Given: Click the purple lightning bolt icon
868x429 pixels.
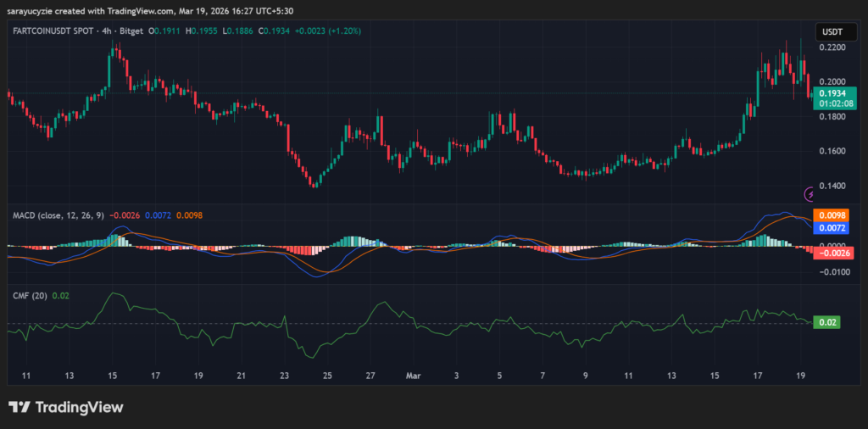Looking at the screenshot, I should click(x=809, y=192).
